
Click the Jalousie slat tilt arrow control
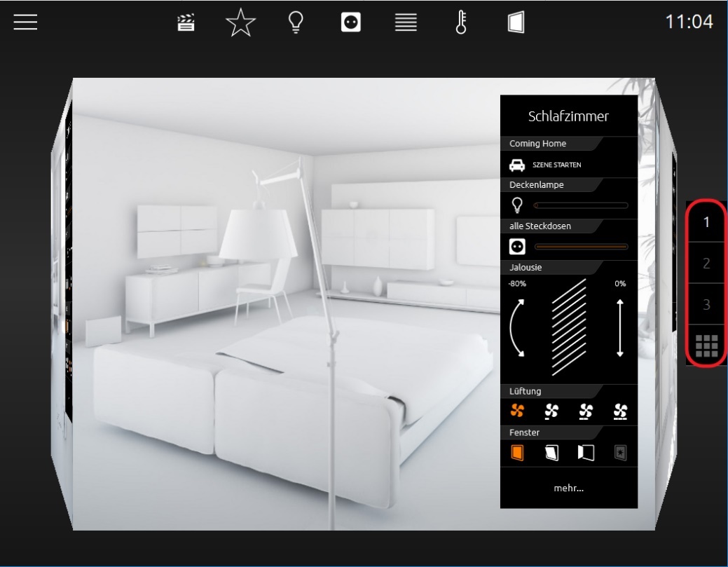click(517, 328)
